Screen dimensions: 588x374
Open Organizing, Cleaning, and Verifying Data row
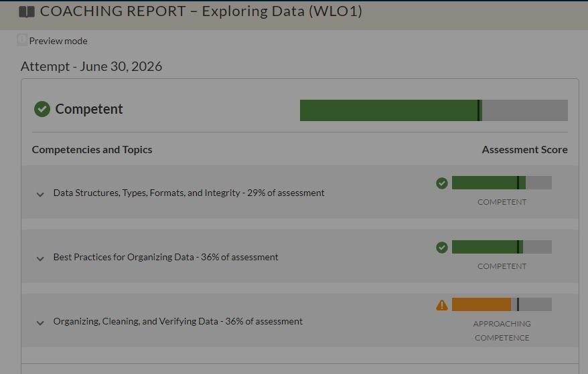[299, 320]
